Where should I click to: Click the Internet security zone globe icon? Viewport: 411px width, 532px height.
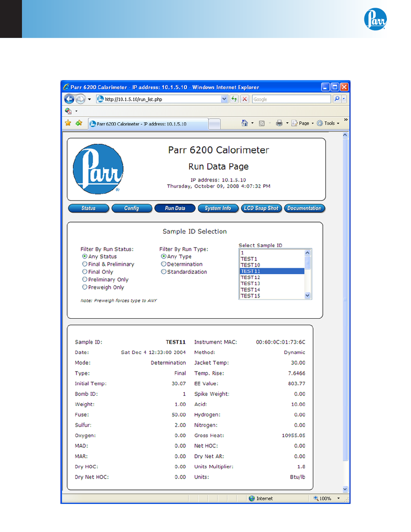(x=252, y=498)
